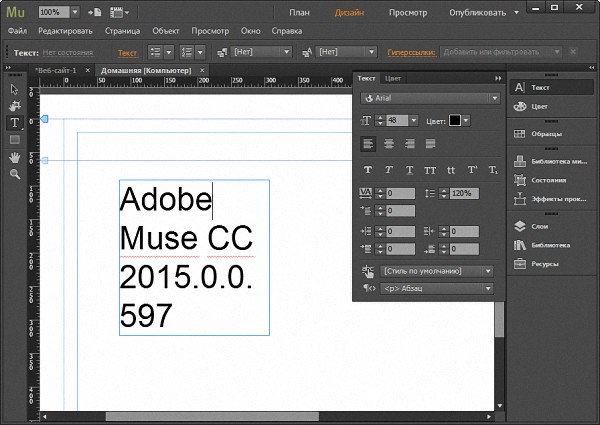Align text center

pyautogui.click(x=389, y=144)
